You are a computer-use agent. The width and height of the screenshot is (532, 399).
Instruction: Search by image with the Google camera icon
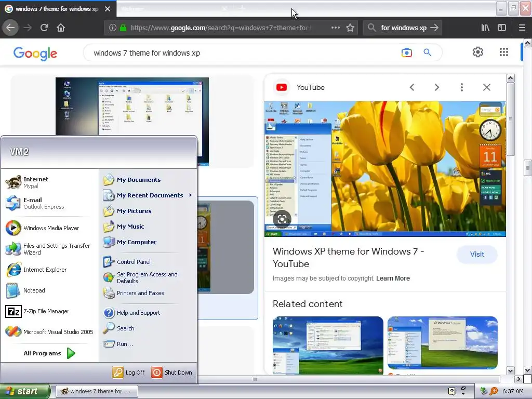pos(406,52)
